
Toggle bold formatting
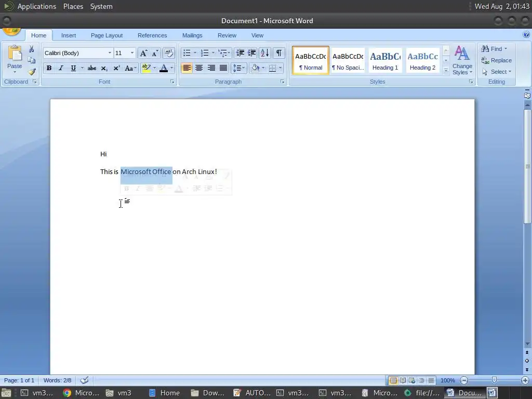click(x=49, y=68)
